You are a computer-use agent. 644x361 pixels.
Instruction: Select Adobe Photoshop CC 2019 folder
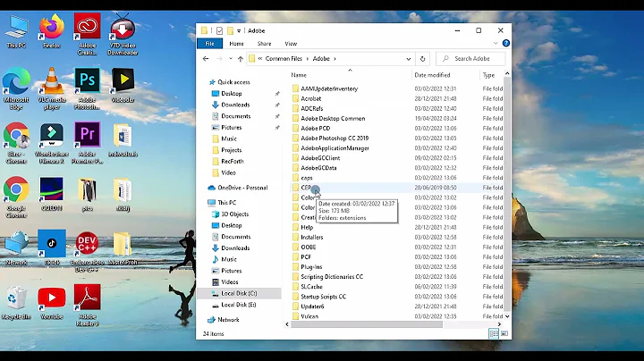[x=335, y=138]
